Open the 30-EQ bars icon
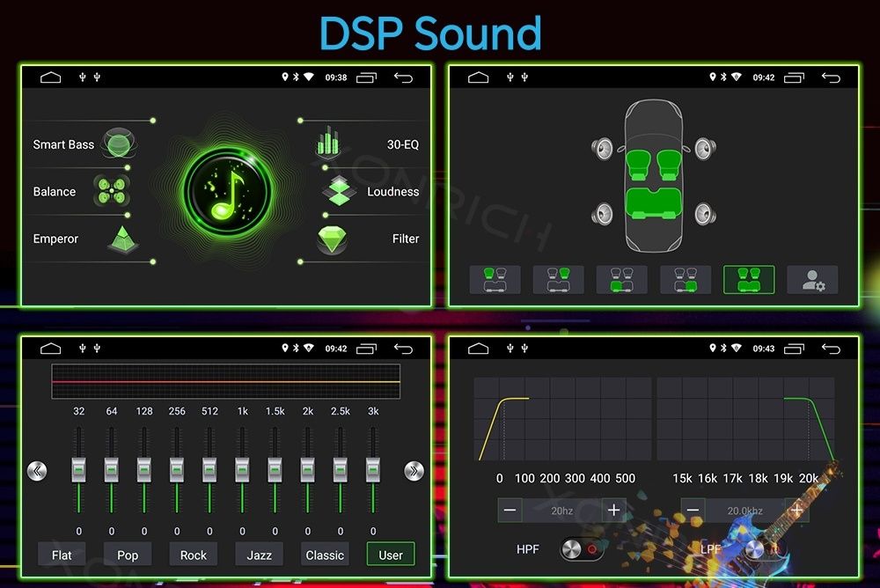Screen dimensions: 880x588 (328, 142)
